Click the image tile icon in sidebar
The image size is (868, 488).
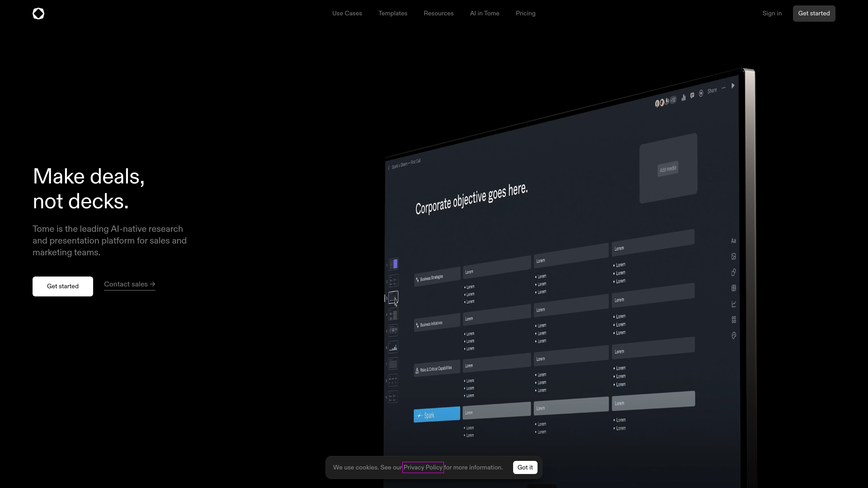click(734, 257)
